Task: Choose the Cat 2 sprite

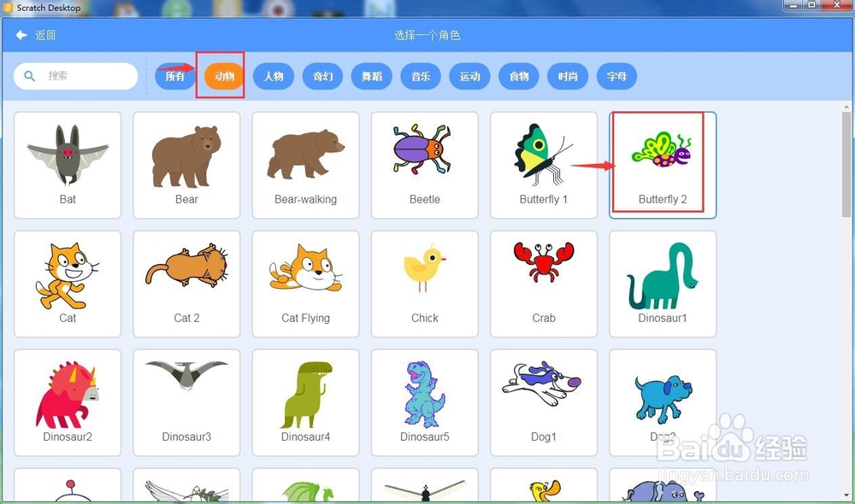Action: click(186, 284)
